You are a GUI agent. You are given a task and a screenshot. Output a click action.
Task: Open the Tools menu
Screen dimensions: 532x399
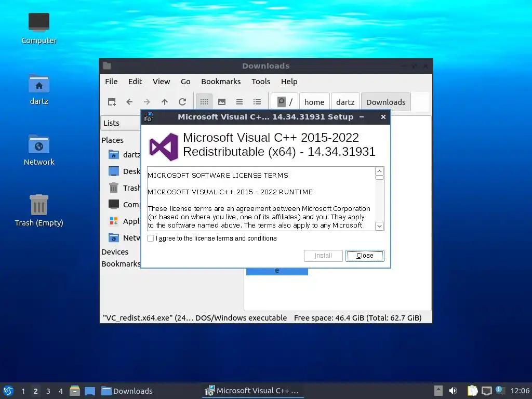tap(261, 82)
